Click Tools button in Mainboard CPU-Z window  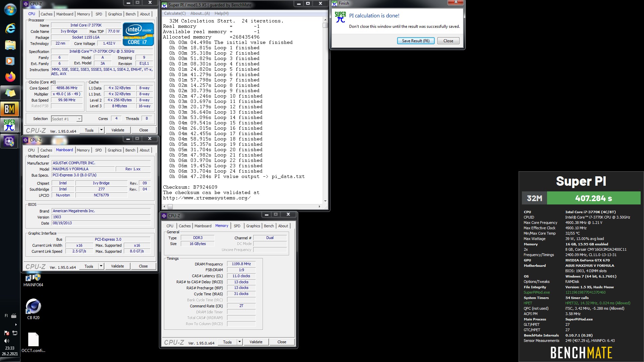tap(89, 266)
